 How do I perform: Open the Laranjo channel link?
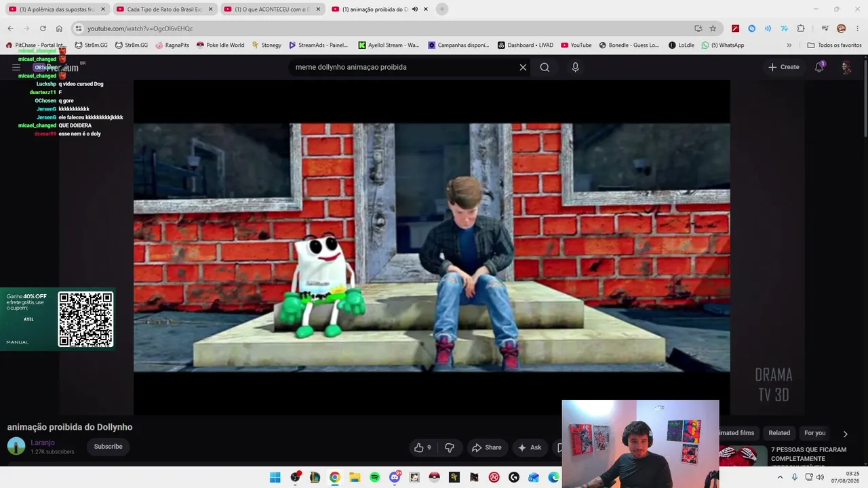[x=43, y=443]
